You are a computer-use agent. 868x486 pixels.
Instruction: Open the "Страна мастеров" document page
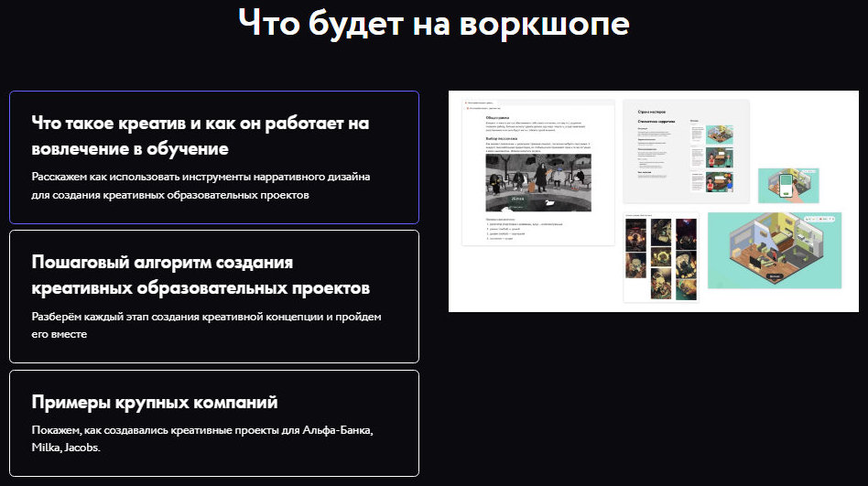tap(686, 151)
